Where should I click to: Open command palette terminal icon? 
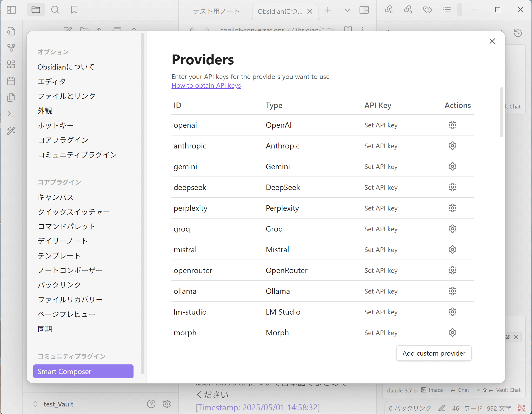(x=11, y=114)
